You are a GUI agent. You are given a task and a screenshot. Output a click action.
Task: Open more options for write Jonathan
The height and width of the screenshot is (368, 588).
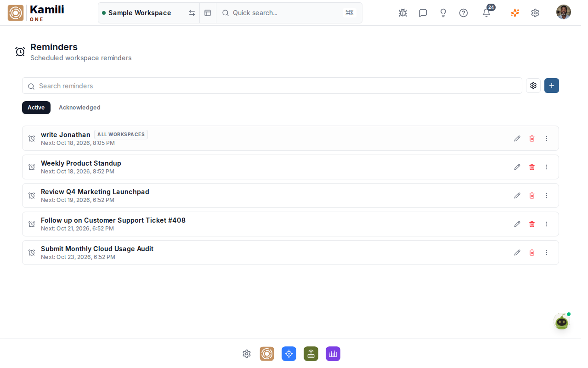[x=547, y=138]
